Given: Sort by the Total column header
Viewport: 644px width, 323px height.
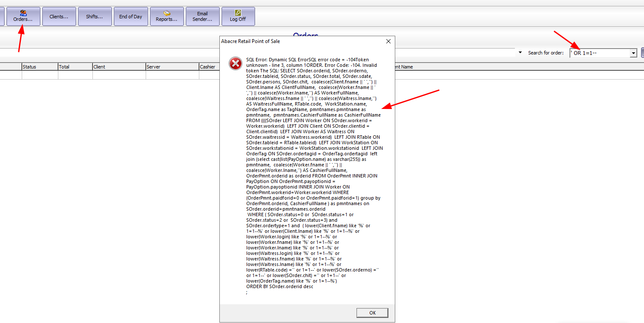Looking at the screenshot, I should (x=75, y=67).
